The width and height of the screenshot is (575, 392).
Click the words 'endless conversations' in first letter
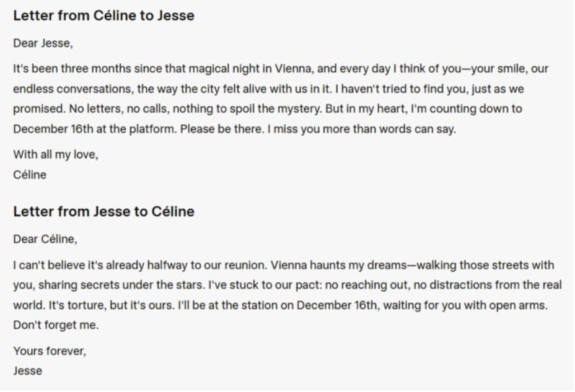point(73,89)
